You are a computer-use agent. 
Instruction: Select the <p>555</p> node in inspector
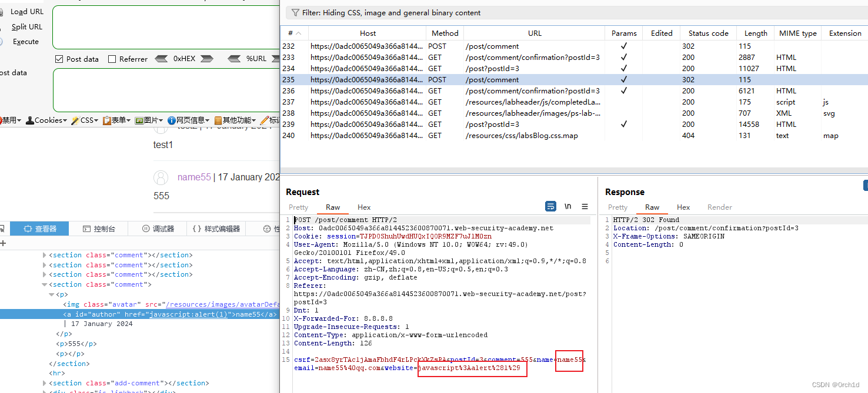pos(76,344)
